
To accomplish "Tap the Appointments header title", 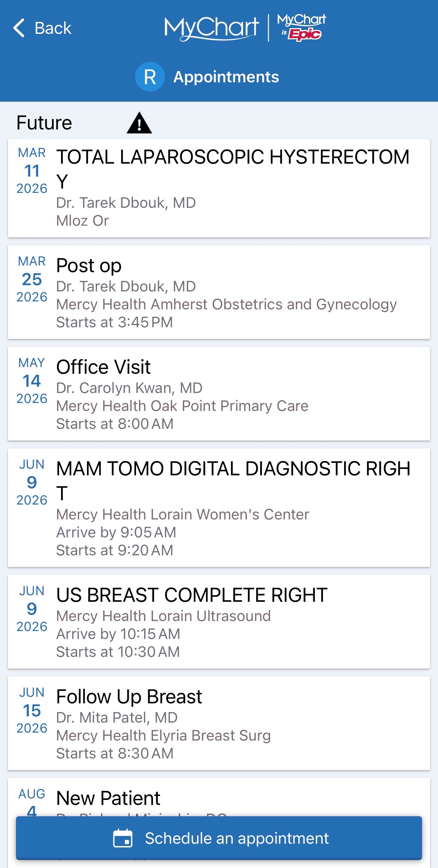I will click(226, 77).
